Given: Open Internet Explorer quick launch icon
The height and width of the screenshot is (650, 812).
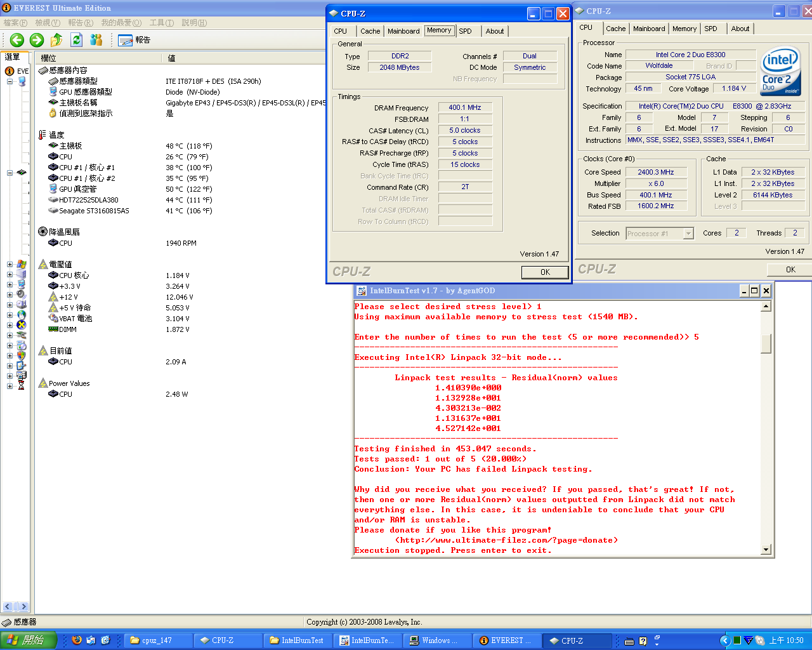Looking at the screenshot, I should (105, 640).
